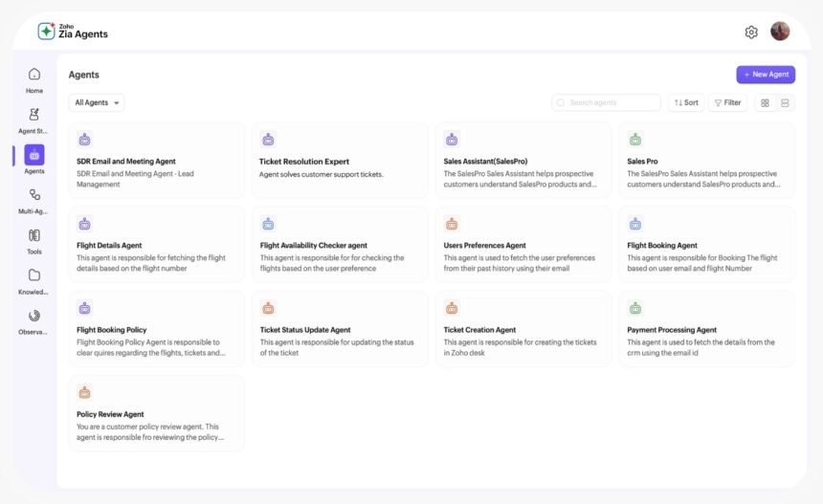The height and width of the screenshot is (504, 823).
Task: Open the Knowledge folder sidebar icon
Action: point(34,274)
